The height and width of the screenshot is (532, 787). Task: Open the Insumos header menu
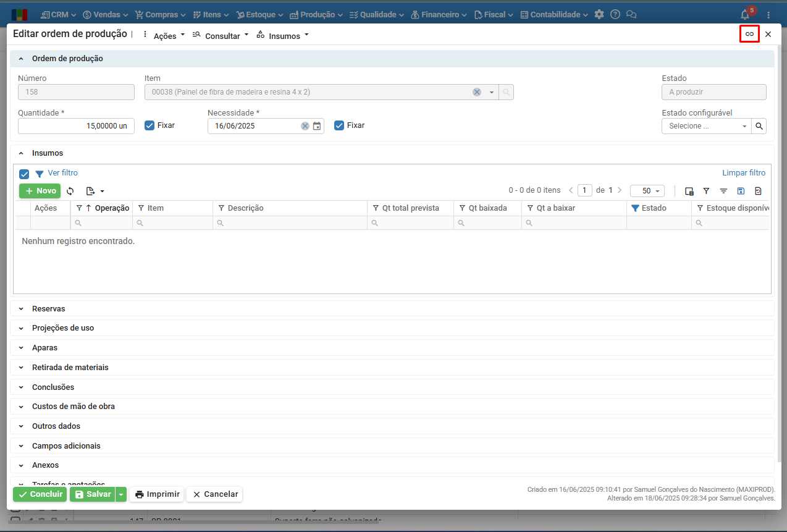282,36
